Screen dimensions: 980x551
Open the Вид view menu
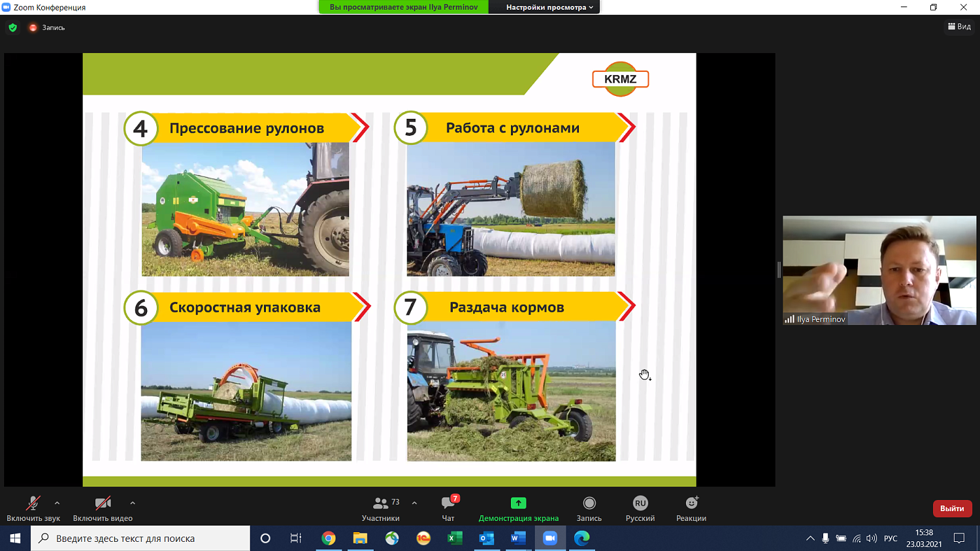[x=959, y=27]
